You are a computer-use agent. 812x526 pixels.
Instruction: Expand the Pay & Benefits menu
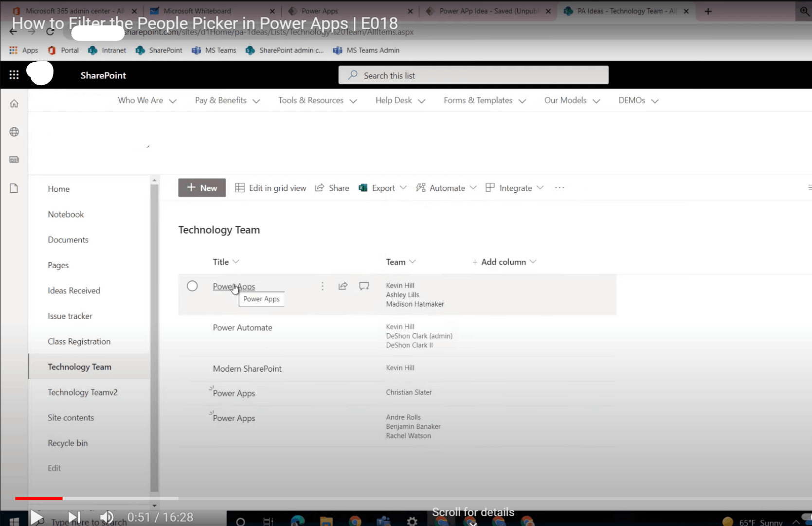tap(227, 100)
